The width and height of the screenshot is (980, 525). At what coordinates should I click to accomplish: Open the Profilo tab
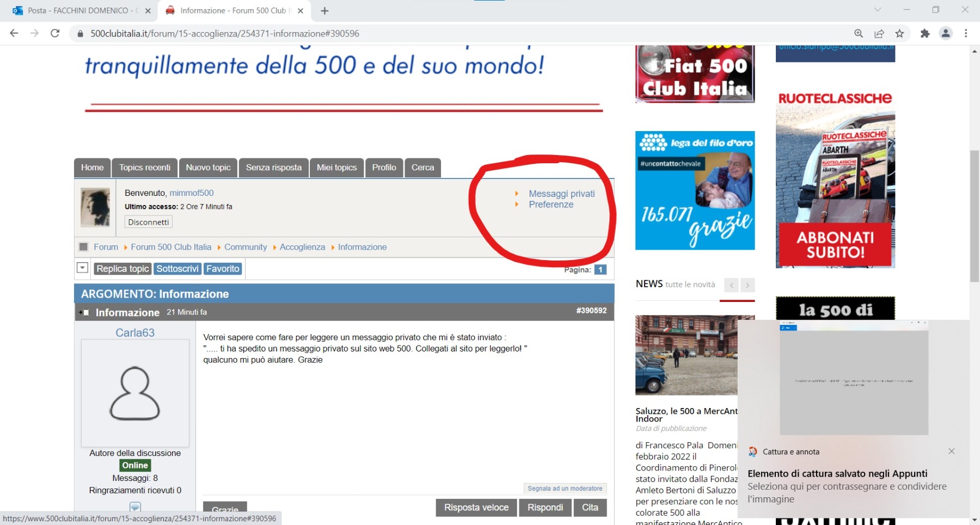(x=384, y=168)
